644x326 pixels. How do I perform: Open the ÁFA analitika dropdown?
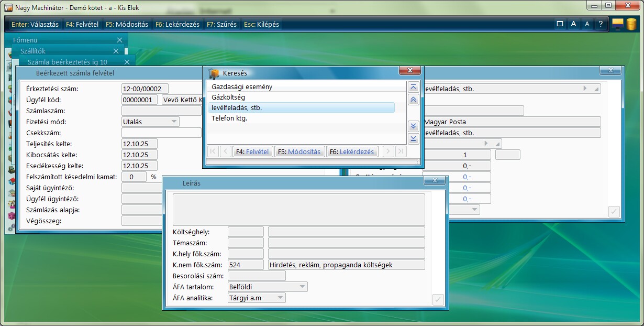pos(280,298)
